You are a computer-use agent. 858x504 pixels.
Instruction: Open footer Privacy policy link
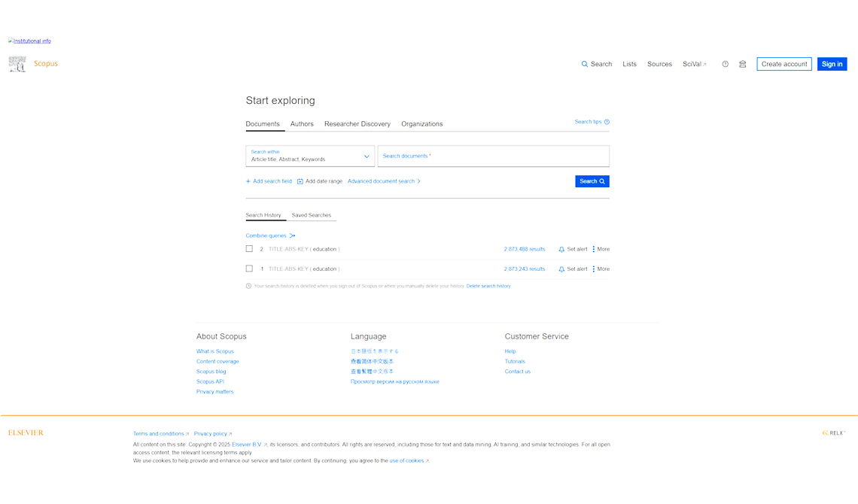click(213, 434)
